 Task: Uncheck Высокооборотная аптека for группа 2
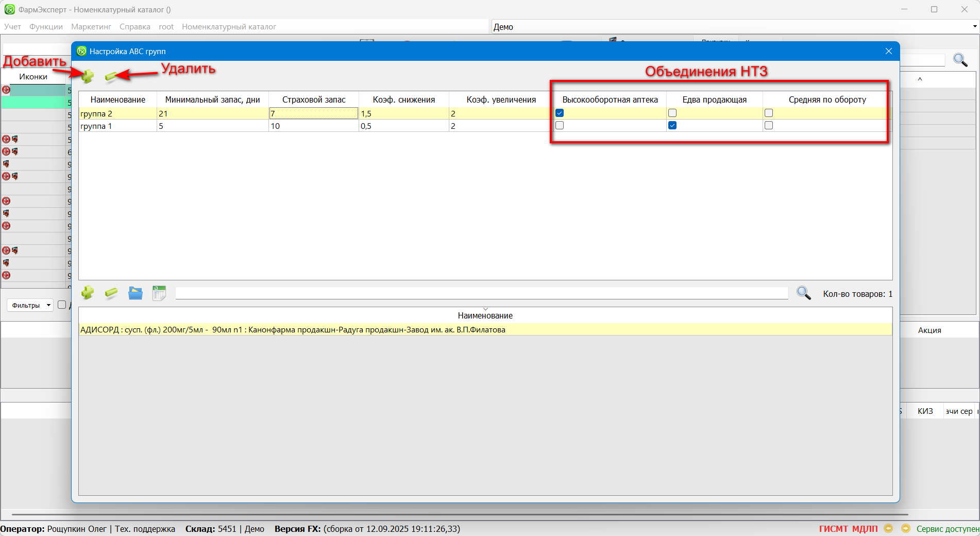click(x=560, y=113)
